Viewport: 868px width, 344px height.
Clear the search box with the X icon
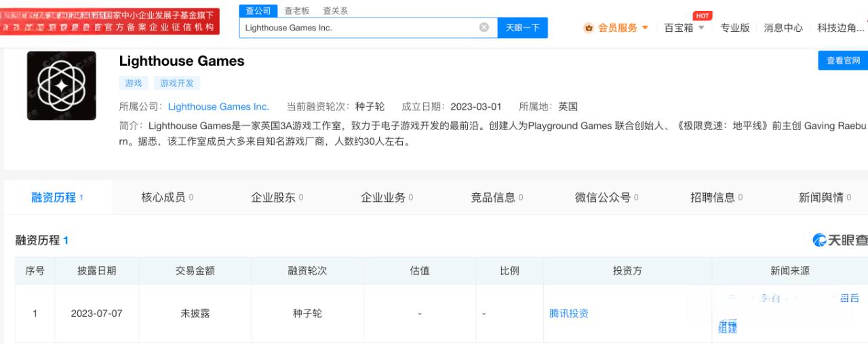tap(484, 28)
